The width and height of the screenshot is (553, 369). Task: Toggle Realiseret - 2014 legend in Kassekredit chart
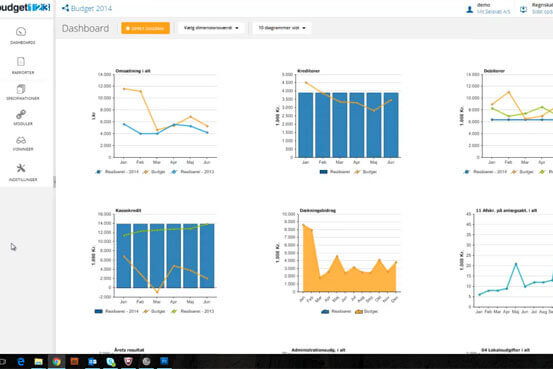[117, 311]
